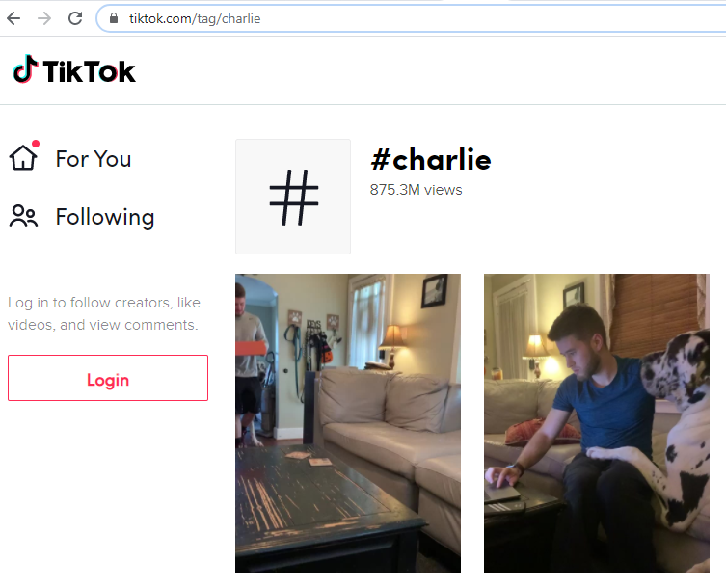Click the 875.3M views text
726x588 pixels.
click(416, 190)
